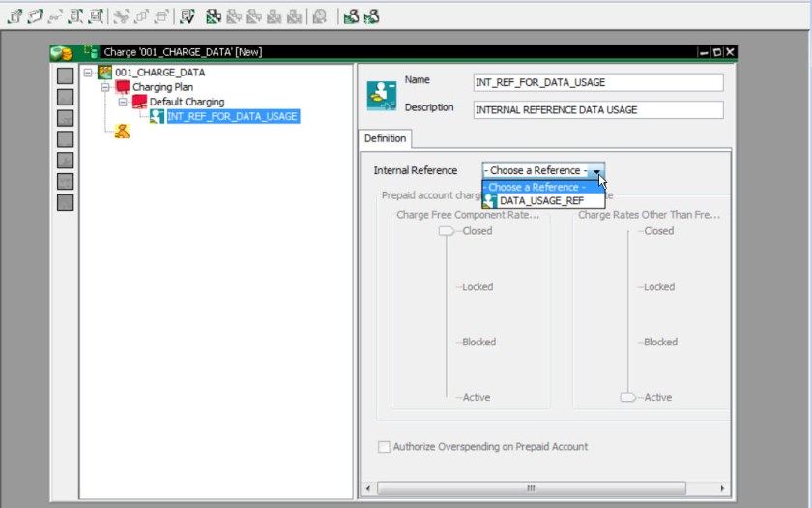The image size is (812, 508).
Task: Click the bottommost grey left sidebar button
Action: pyautogui.click(x=66, y=202)
